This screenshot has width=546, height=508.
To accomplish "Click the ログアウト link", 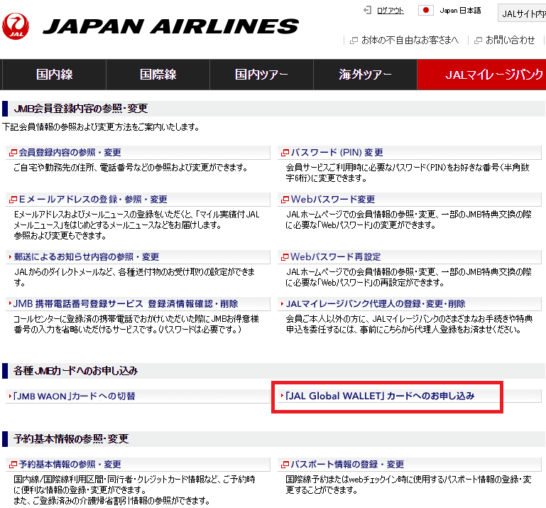I will [x=390, y=11].
